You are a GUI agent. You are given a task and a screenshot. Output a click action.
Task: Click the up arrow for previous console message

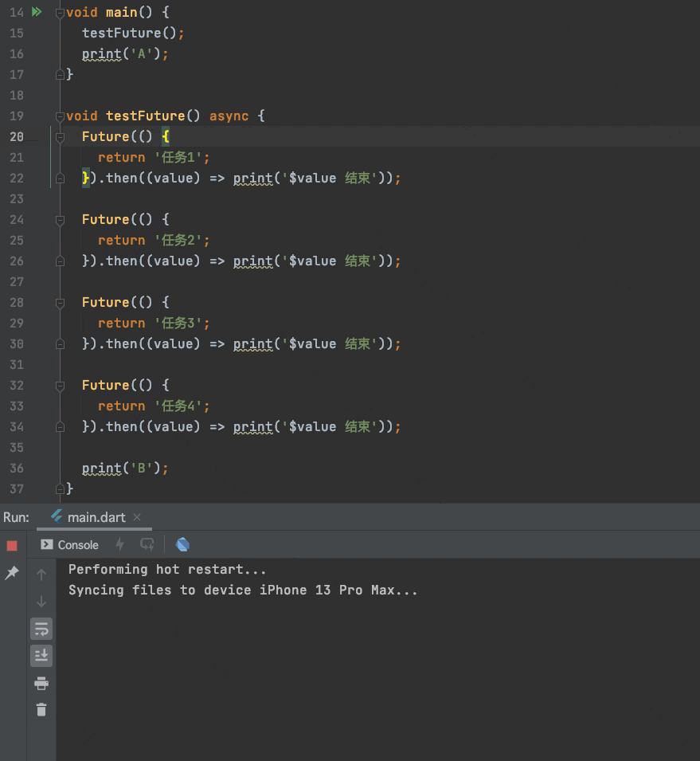[41, 574]
